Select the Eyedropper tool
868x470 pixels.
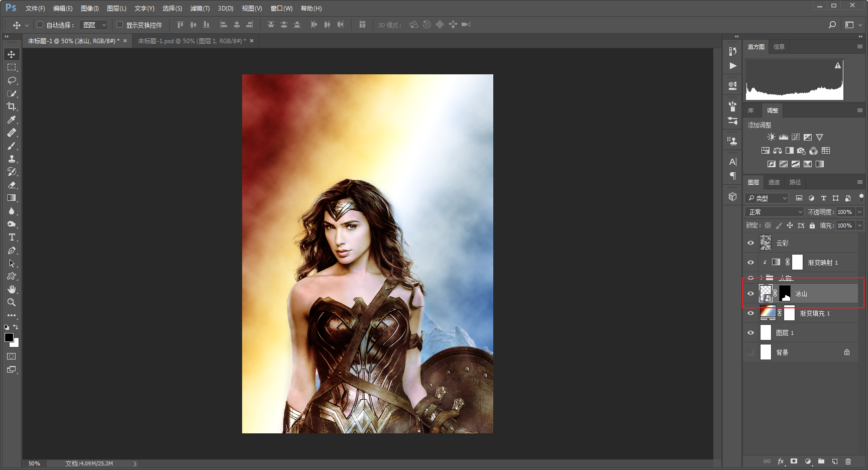12,120
